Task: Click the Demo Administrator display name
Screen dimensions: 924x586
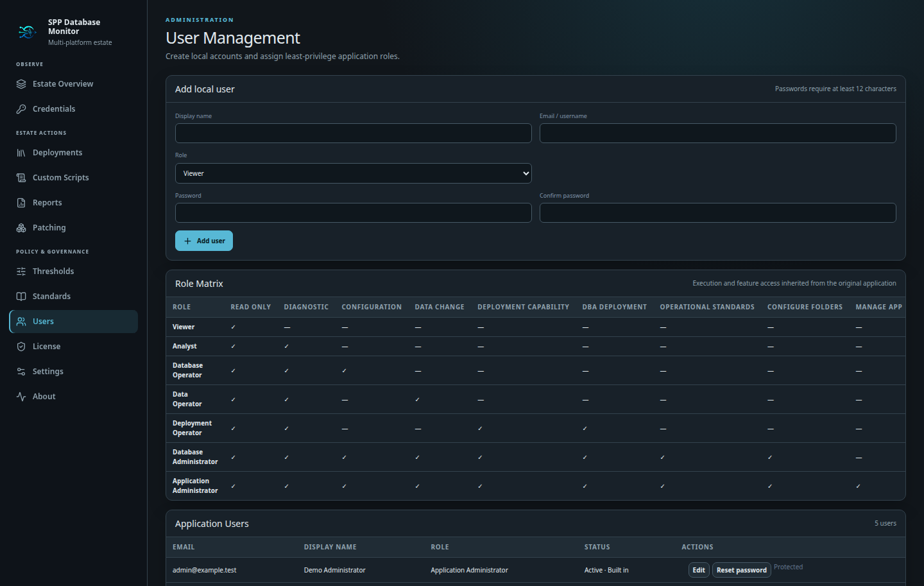Action: coord(335,570)
